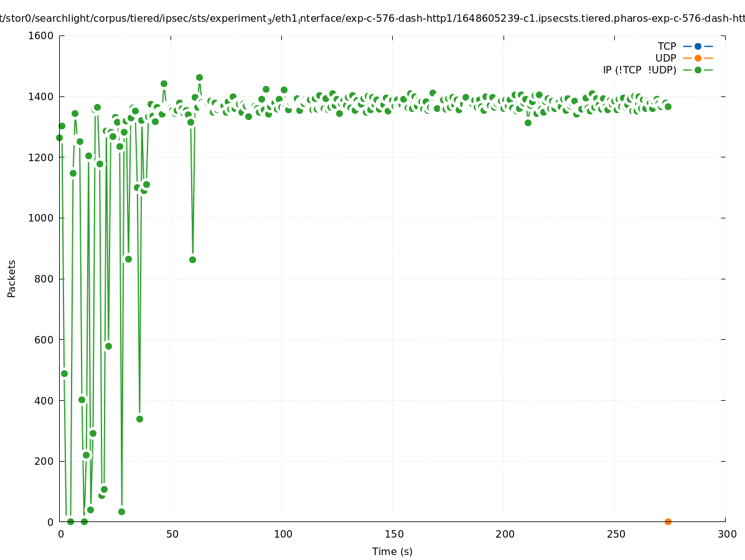Click the orange UDP data point on the x-axis
The image size is (745, 560).
click(668, 521)
